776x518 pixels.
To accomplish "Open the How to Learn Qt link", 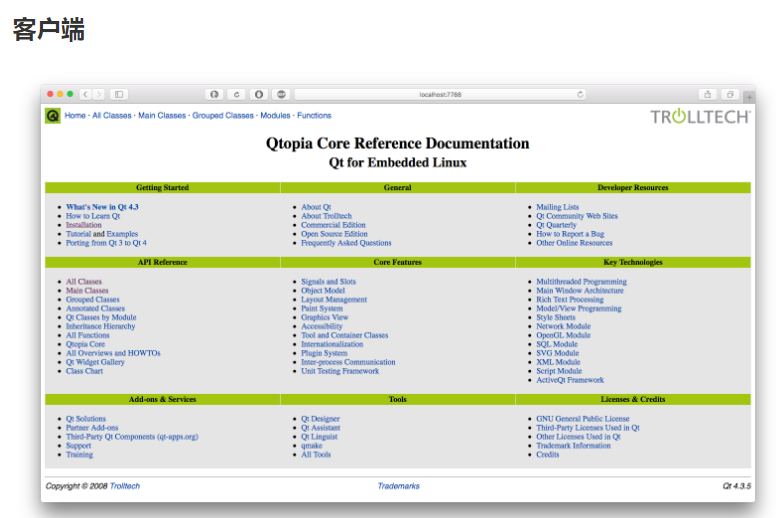I will (x=93, y=216).
